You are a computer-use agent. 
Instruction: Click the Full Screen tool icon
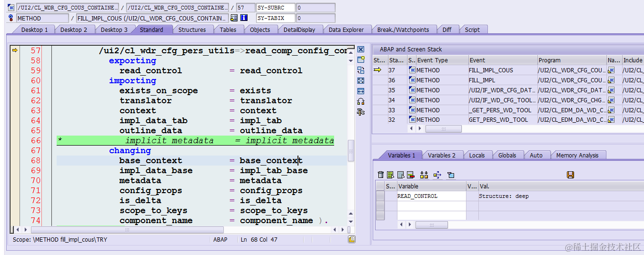(361, 80)
